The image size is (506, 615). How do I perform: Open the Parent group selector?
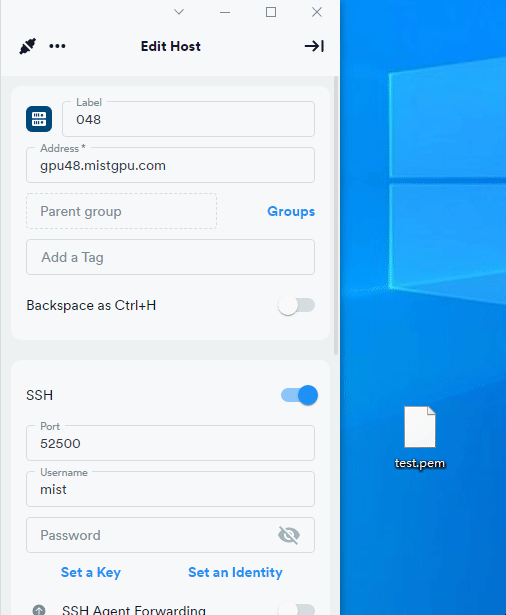[x=121, y=211]
